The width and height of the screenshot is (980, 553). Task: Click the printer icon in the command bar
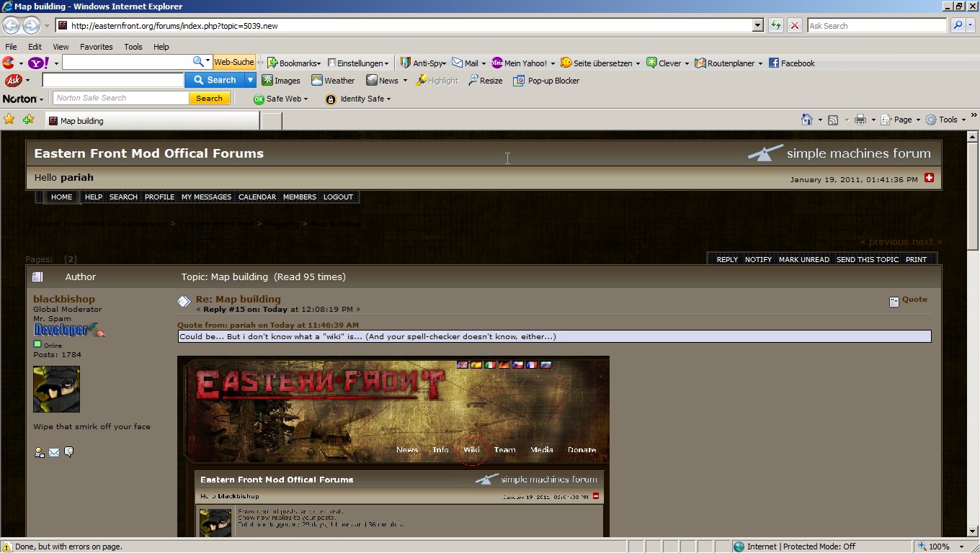point(860,120)
